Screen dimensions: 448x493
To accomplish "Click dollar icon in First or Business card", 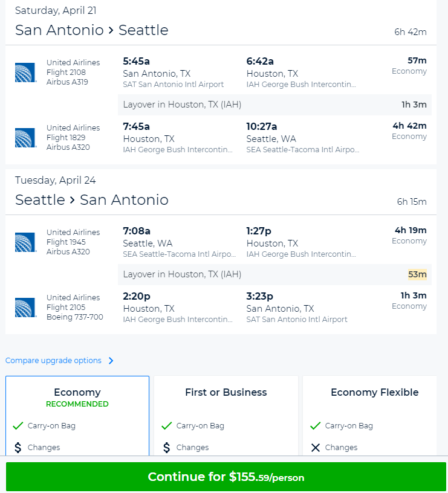I will tap(167, 448).
